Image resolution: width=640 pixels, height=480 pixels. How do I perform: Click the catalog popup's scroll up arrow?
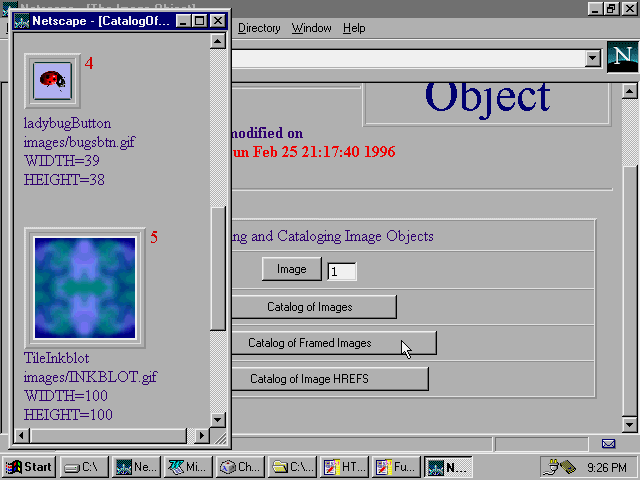coord(219,43)
